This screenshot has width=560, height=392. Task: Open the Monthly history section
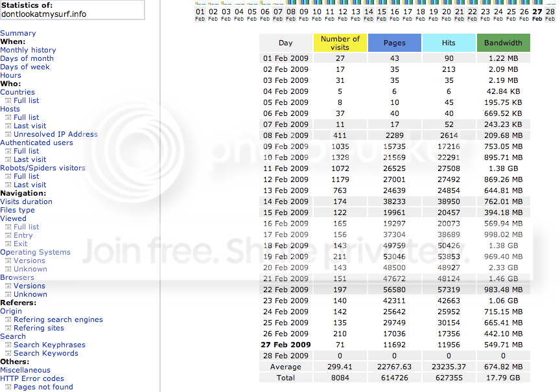coord(28,50)
